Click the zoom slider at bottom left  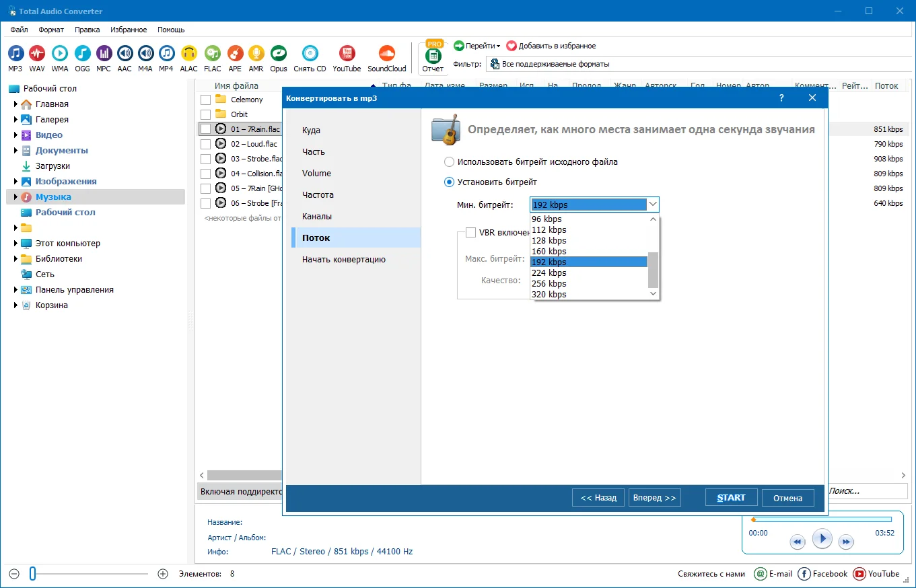(x=32, y=574)
